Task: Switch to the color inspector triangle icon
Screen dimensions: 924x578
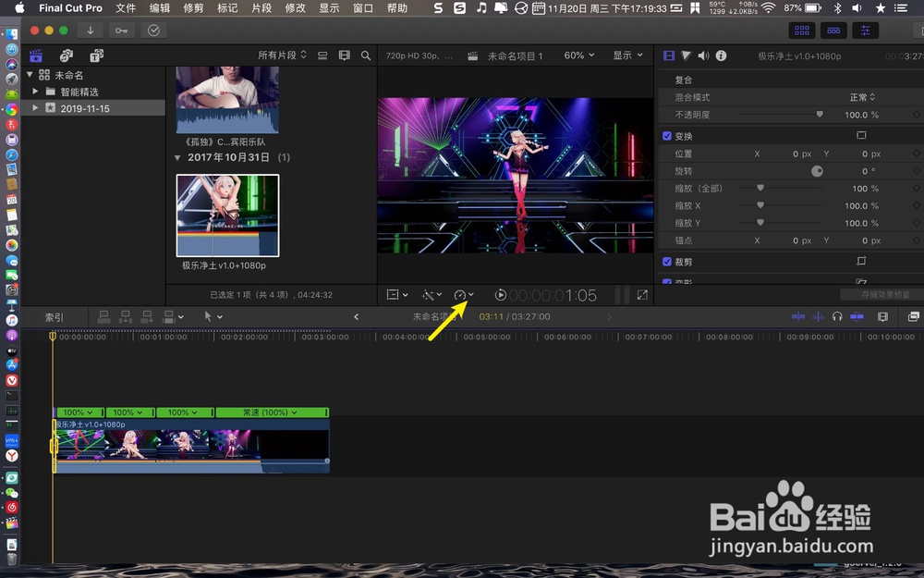Action: pyautogui.click(x=686, y=56)
